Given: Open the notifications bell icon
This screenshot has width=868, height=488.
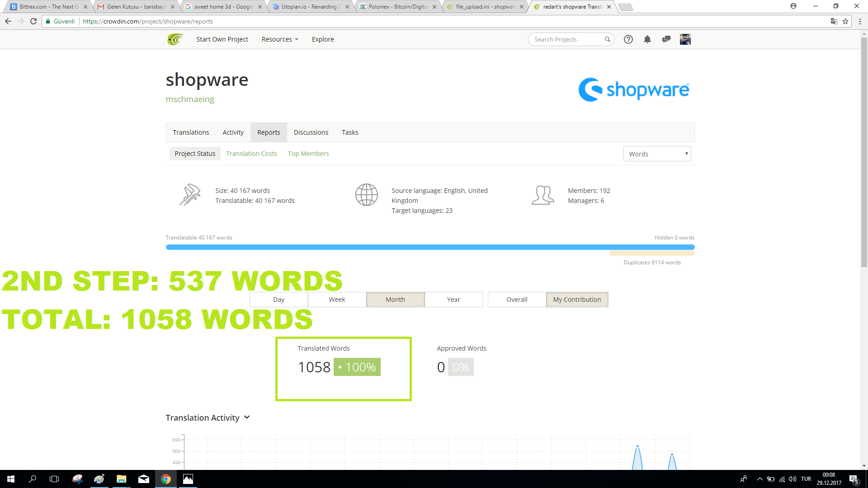Looking at the screenshot, I should pos(647,39).
